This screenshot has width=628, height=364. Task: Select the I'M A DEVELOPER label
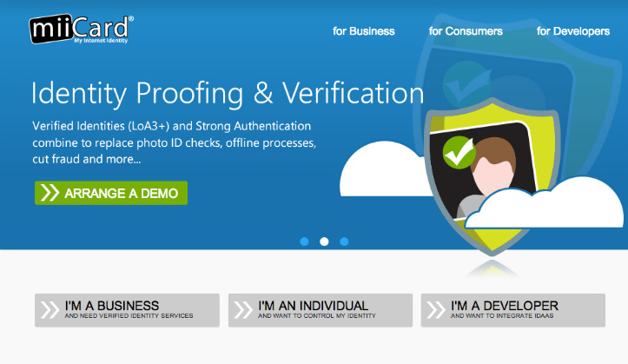[504, 306]
